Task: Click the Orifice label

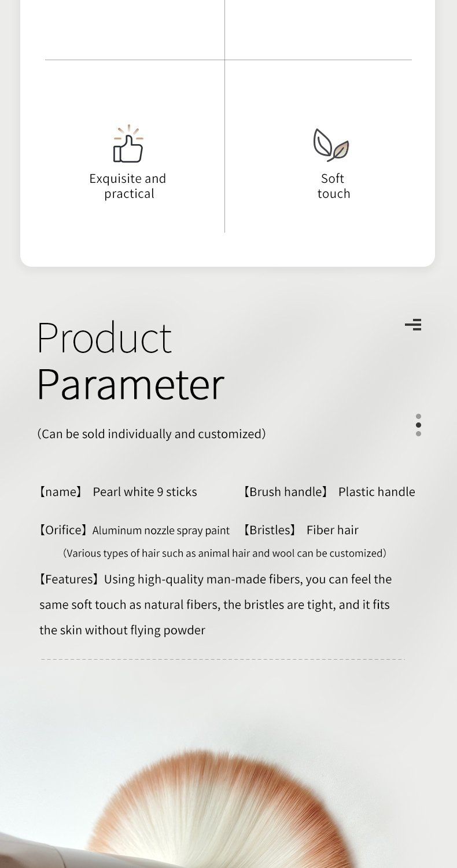Action: pos(64,530)
